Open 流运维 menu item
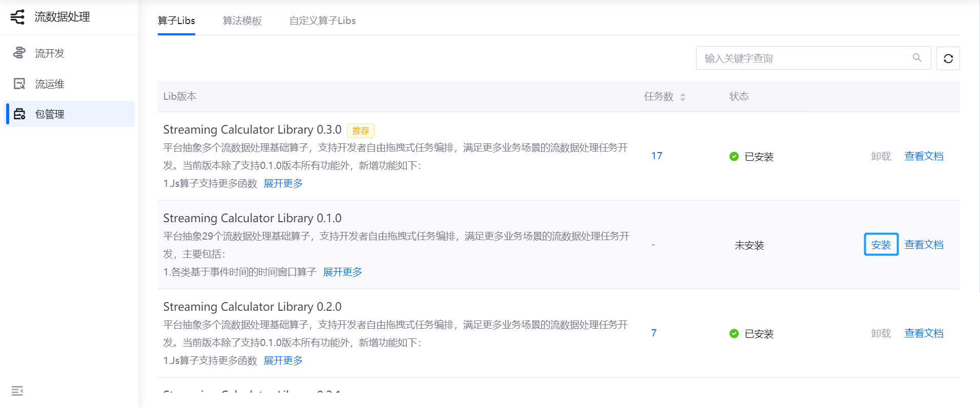This screenshot has width=980, height=408. click(x=69, y=83)
